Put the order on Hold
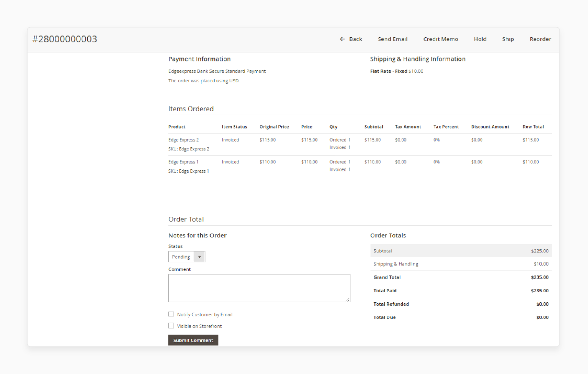 [x=480, y=39]
